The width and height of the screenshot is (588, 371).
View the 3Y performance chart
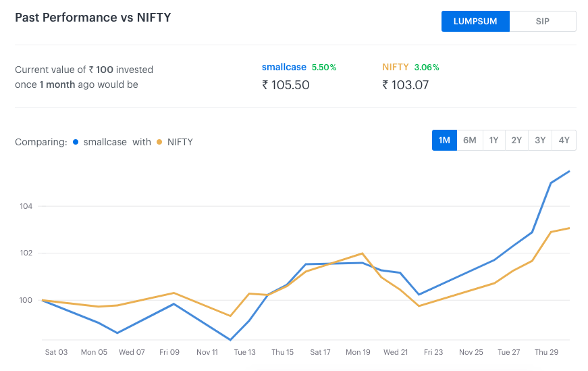pos(539,141)
